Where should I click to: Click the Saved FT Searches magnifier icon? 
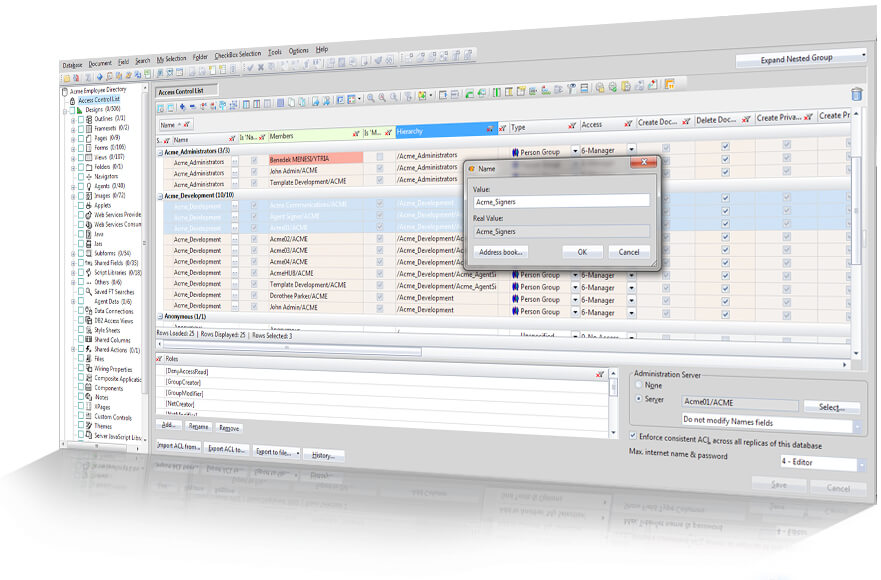[89, 292]
